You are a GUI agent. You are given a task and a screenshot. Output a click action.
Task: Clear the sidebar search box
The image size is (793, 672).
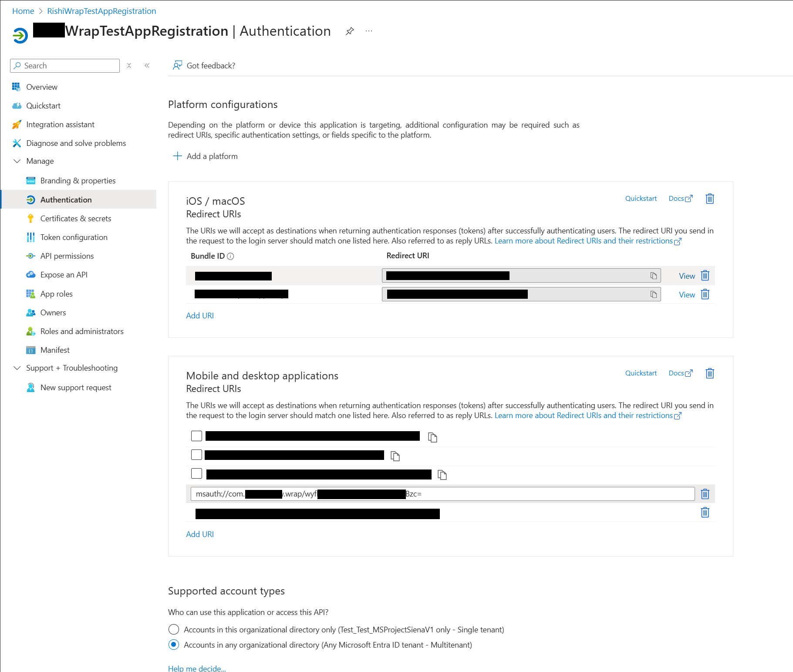(x=129, y=65)
